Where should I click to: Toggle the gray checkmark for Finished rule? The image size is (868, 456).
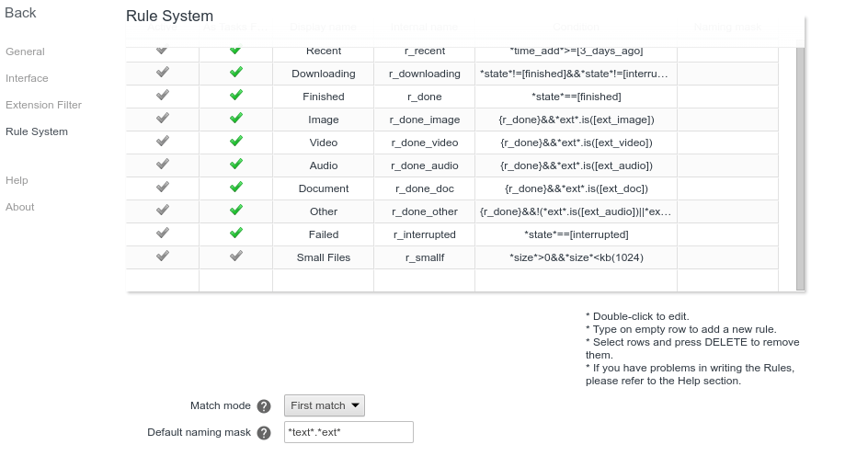pos(163,96)
